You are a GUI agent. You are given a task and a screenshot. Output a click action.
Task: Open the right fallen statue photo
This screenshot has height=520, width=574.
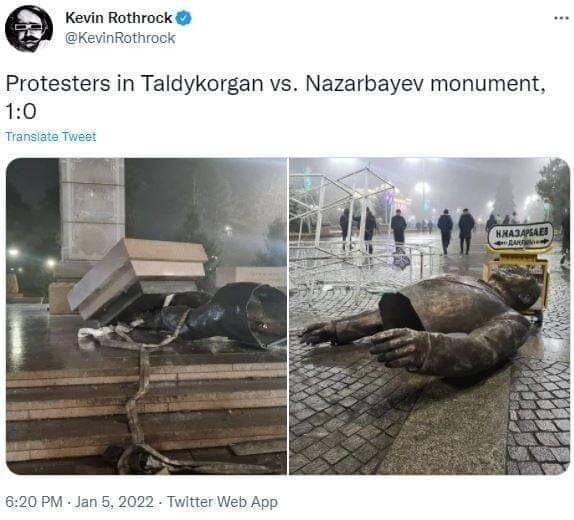point(430,316)
